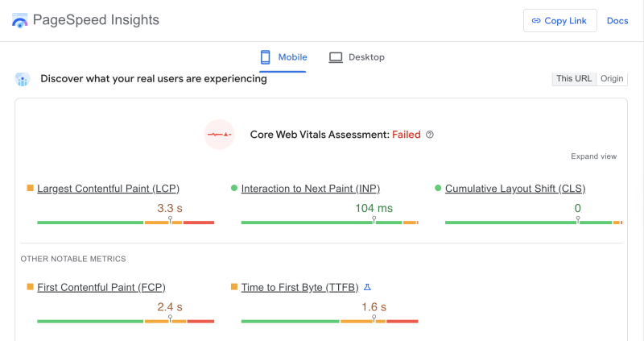Switch to the Desktop tab
This screenshot has width=644, height=341.
tap(357, 57)
